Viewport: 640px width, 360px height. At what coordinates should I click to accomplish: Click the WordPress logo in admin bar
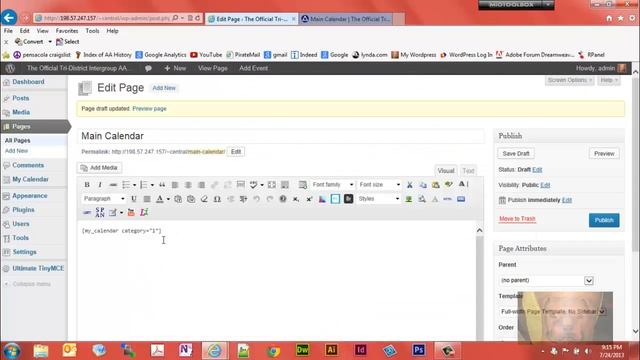pos(10,68)
